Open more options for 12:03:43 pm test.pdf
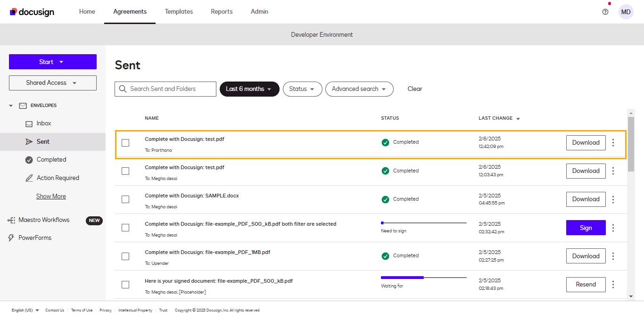This screenshot has width=644, height=320. [x=613, y=171]
